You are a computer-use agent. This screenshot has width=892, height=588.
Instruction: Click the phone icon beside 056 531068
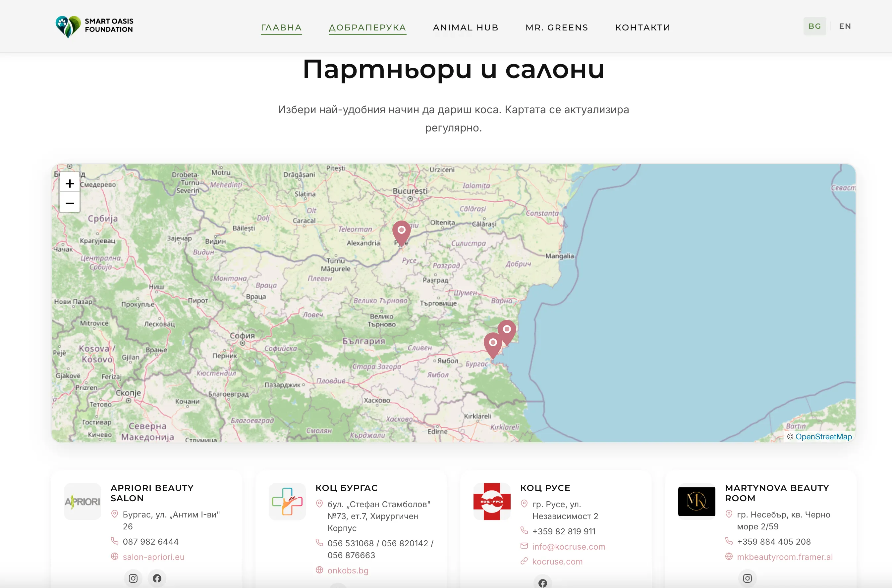(319, 543)
